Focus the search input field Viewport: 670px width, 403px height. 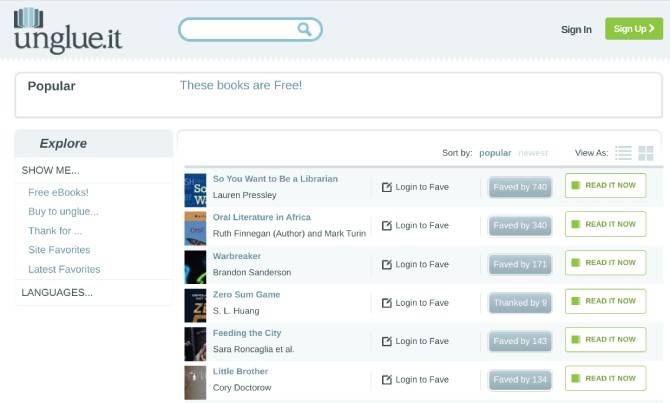click(250, 29)
